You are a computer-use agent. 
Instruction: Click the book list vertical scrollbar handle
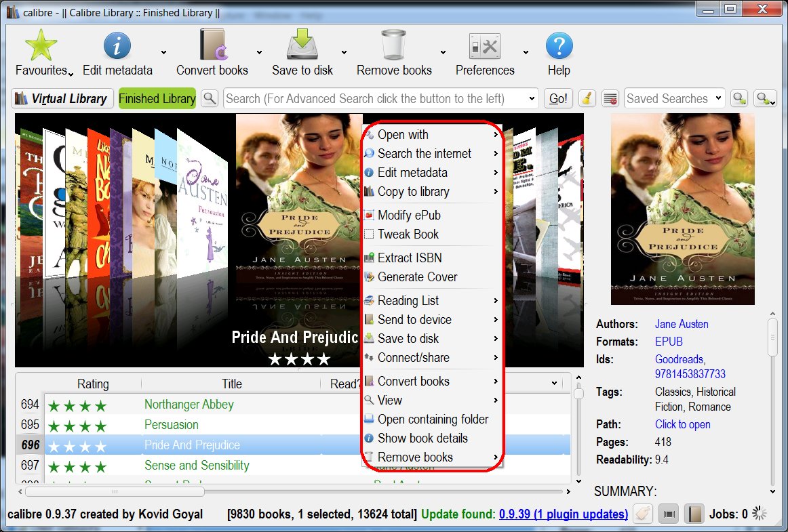[578, 393]
